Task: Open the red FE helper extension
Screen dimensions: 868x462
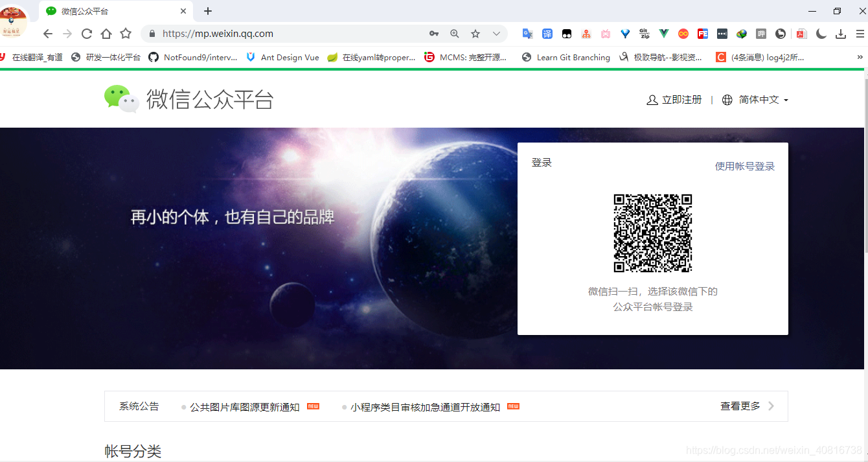Action: 703,34
